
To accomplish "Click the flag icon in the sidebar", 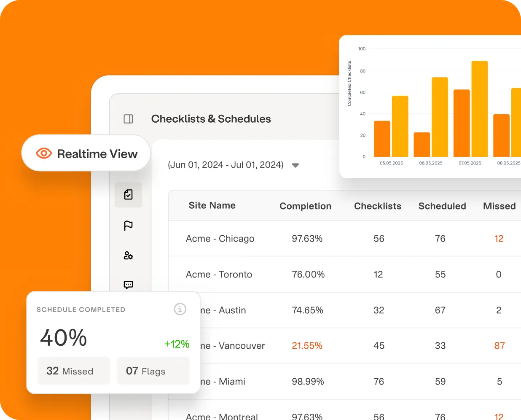I will pos(129,226).
